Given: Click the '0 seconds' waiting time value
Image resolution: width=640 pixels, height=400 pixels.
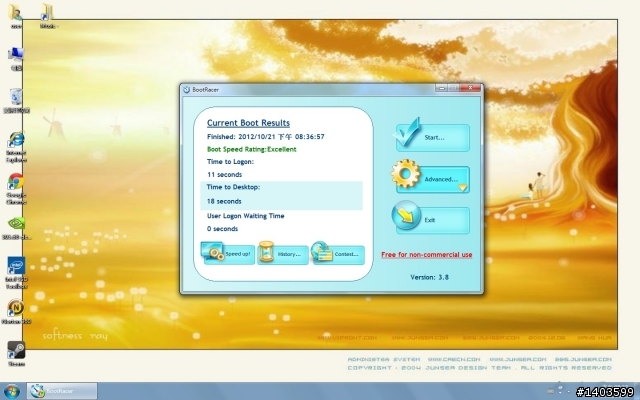Looking at the screenshot, I should tap(222, 229).
